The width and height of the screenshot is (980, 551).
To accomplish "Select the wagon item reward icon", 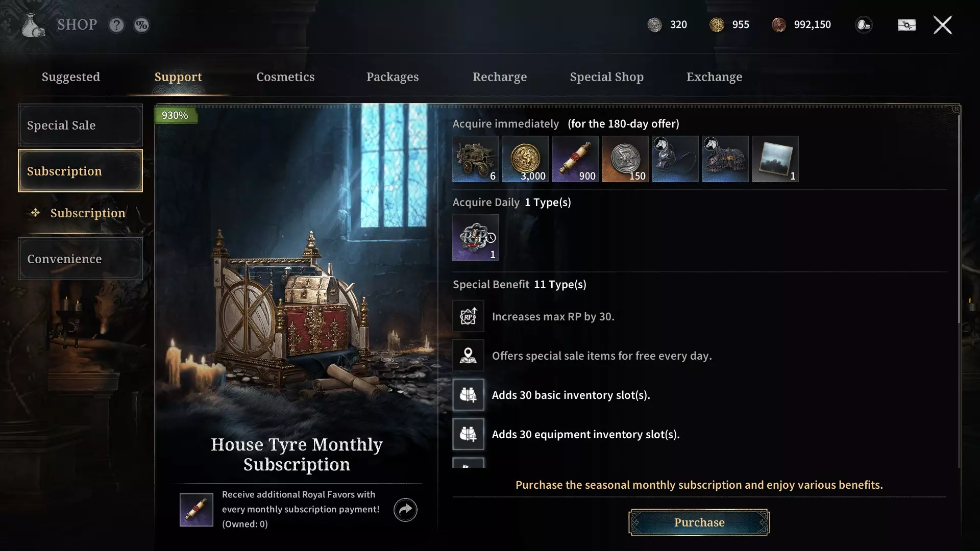I will click(475, 159).
